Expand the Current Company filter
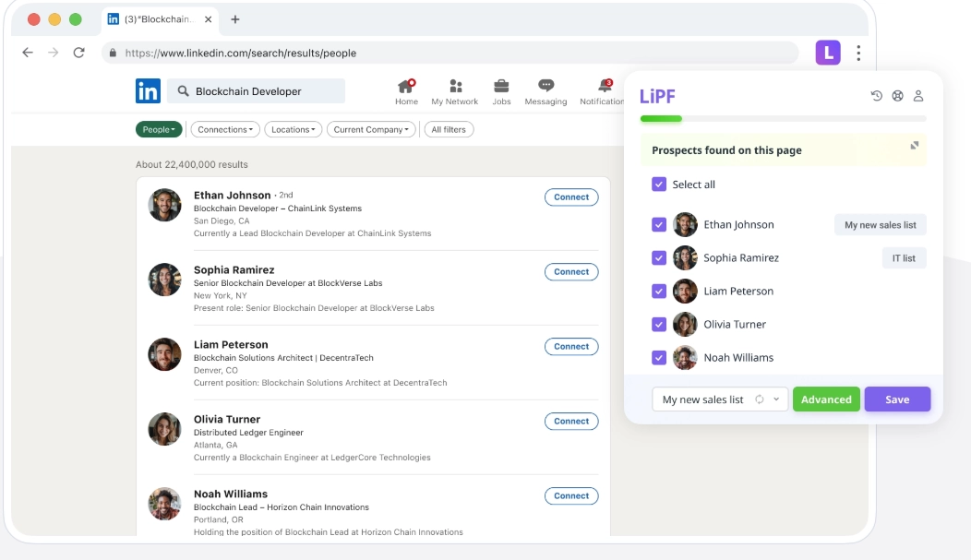Viewport: 971px width, 560px height. point(371,129)
